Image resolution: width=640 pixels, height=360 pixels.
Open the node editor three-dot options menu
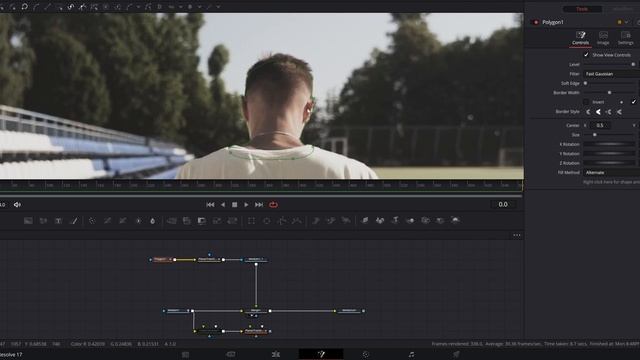[x=517, y=235]
